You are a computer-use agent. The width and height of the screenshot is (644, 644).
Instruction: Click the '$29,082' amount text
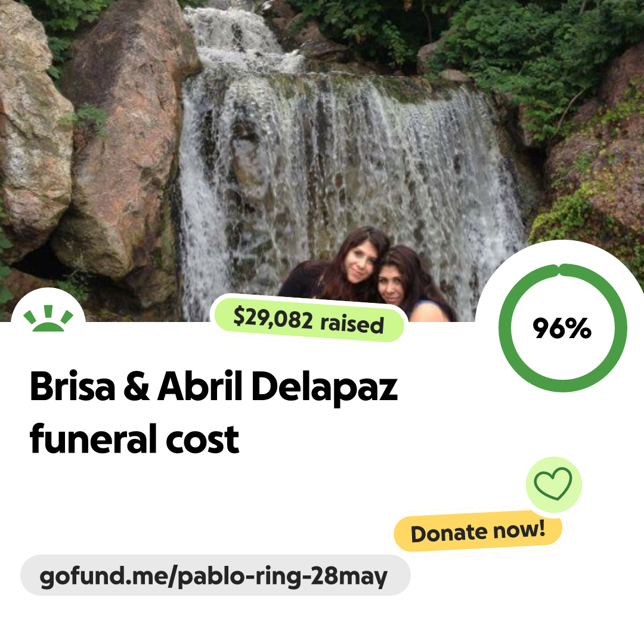coord(273,318)
